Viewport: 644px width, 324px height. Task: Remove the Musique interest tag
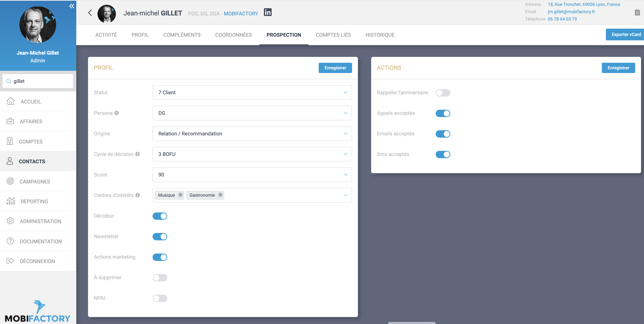click(x=180, y=195)
